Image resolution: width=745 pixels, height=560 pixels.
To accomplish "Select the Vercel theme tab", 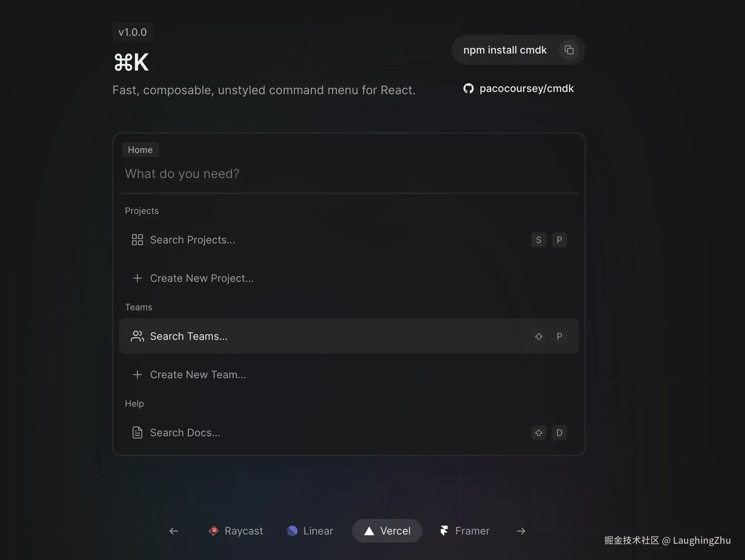I will 387,531.
